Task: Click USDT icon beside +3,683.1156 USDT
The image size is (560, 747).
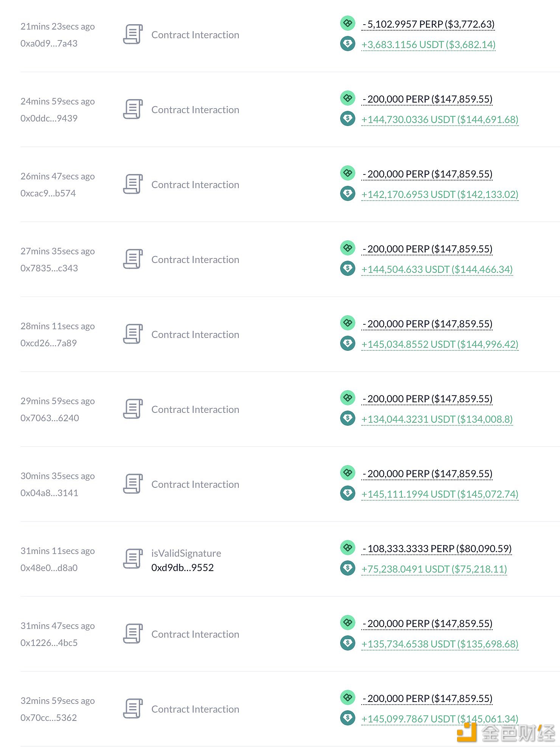Action: click(x=347, y=44)
